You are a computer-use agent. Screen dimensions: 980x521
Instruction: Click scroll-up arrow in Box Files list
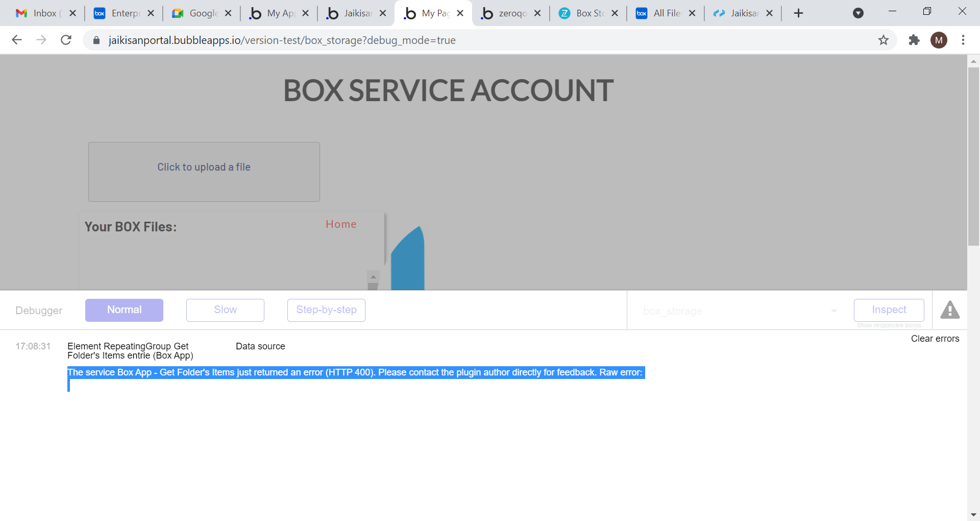373,276
